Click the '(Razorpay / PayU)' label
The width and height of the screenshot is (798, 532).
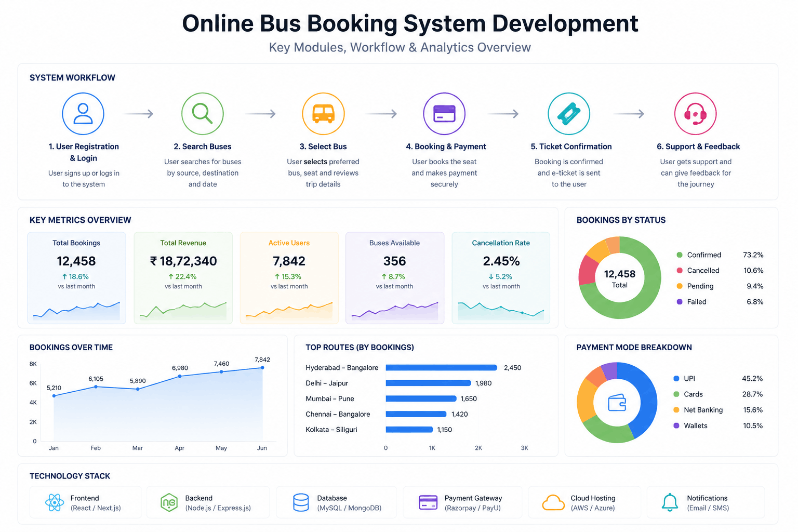pos(473,508)
